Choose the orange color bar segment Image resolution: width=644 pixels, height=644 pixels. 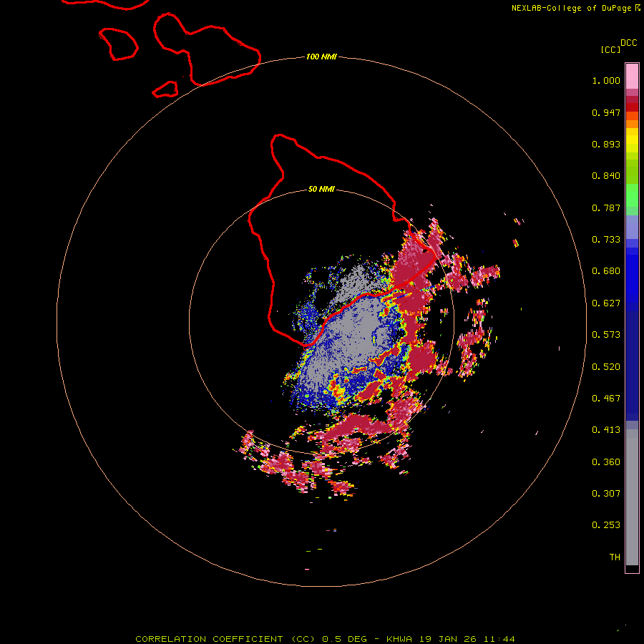pos(632,124)
